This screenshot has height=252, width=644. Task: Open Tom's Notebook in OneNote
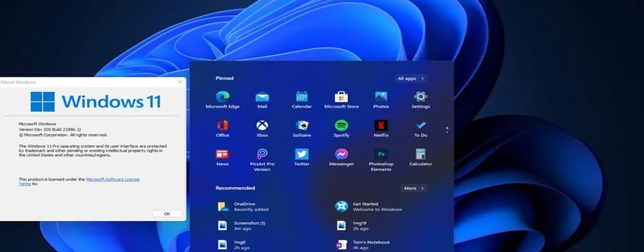(363, 244)
